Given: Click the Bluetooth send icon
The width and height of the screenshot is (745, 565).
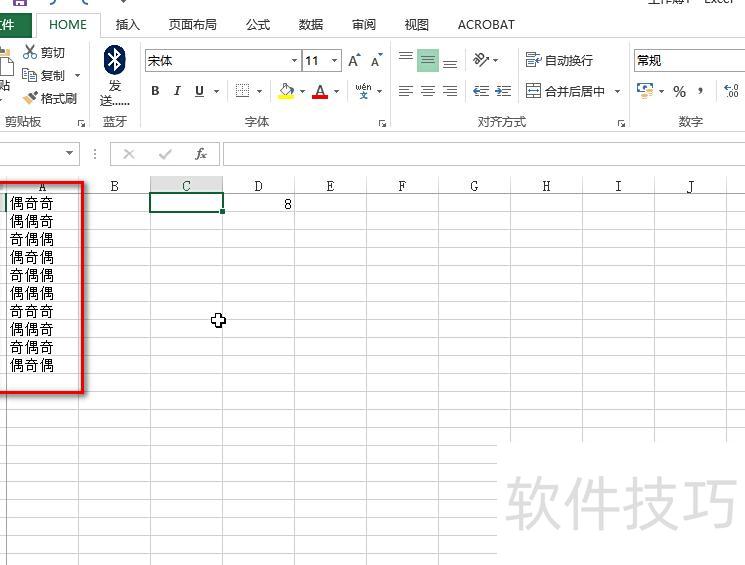Looking at the screenshot, I should pyautogui.click(x=114, y=60).
